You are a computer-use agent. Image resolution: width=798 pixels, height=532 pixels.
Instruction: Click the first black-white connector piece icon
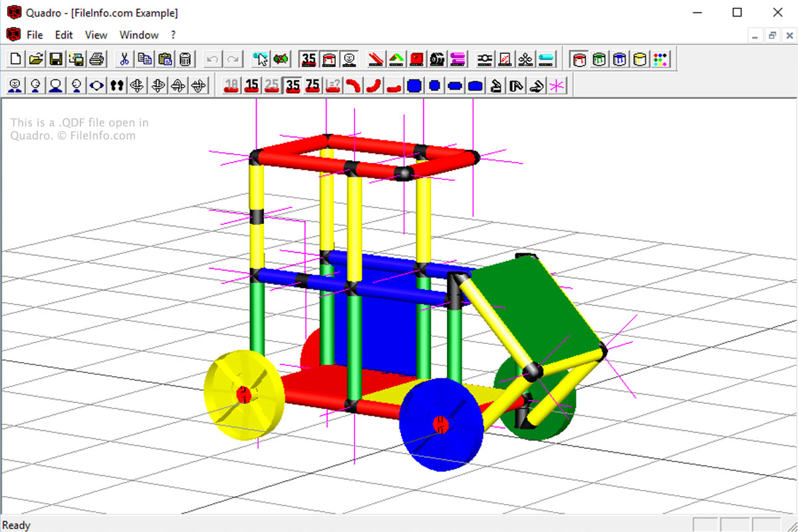(496, 85)
